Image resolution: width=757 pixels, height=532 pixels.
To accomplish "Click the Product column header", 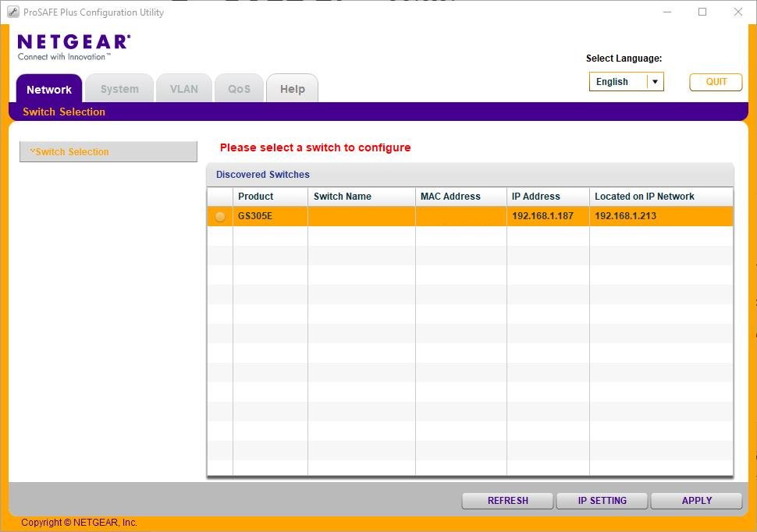I will [269, 197].
